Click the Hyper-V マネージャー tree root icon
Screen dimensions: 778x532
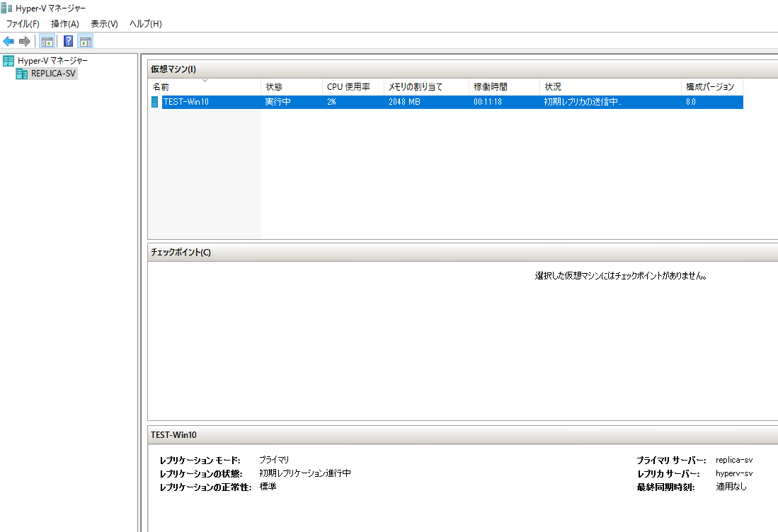click(x=8, y=61)
